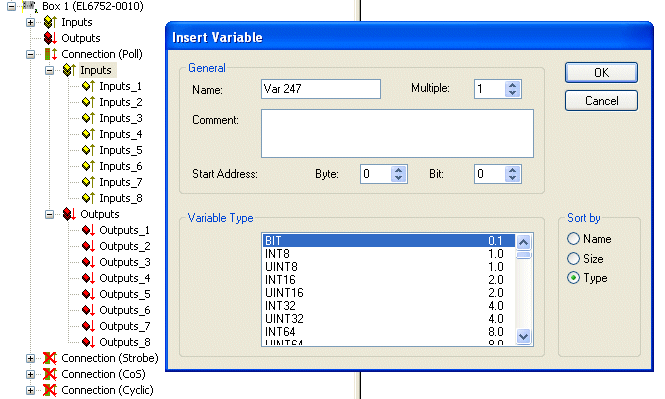Select INT8 variable type
665x399 pixels.
pyautogui.click(x=388, y=254)
